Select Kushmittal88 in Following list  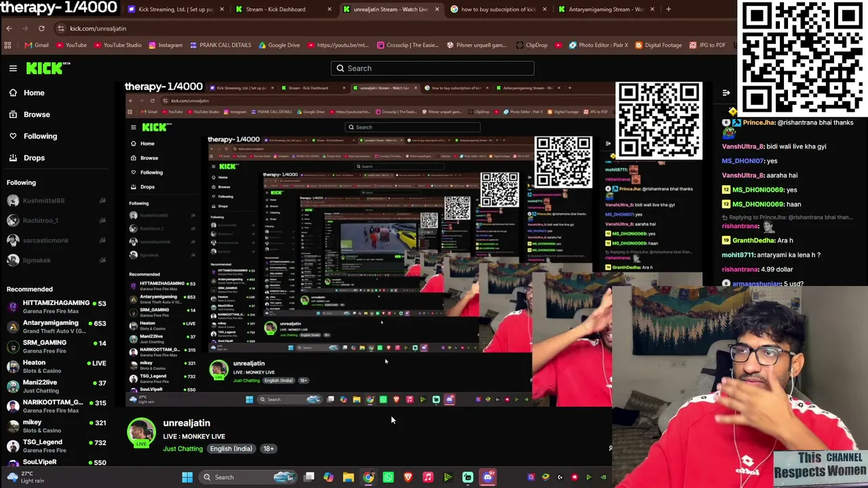(56, 201)
